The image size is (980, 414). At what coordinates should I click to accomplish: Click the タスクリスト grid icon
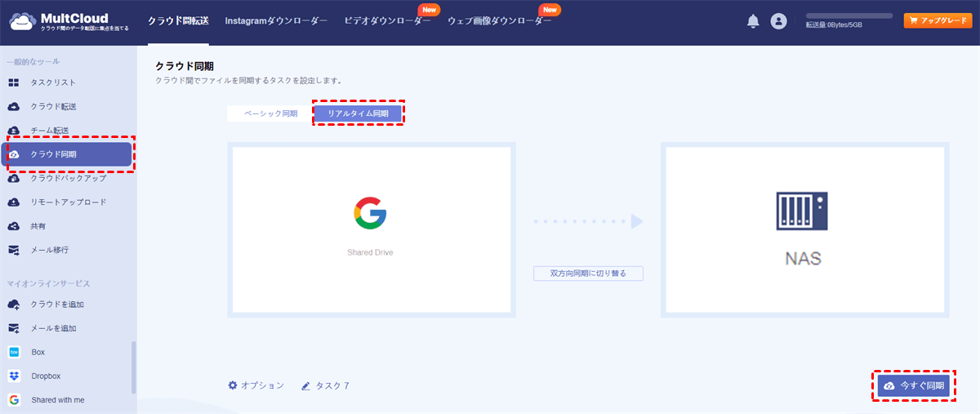[x=14, y=82]
